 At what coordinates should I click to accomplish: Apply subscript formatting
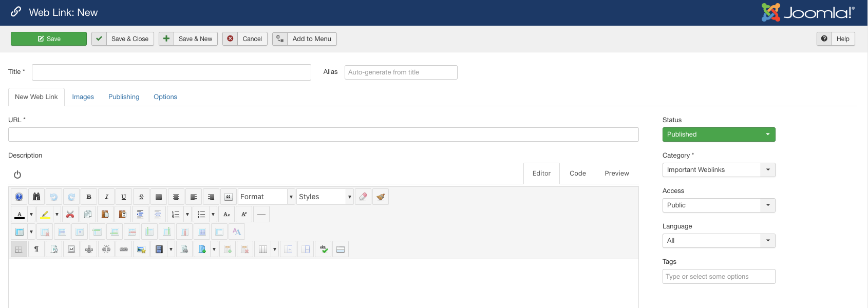pyautogui.click(x=227, y=214)
